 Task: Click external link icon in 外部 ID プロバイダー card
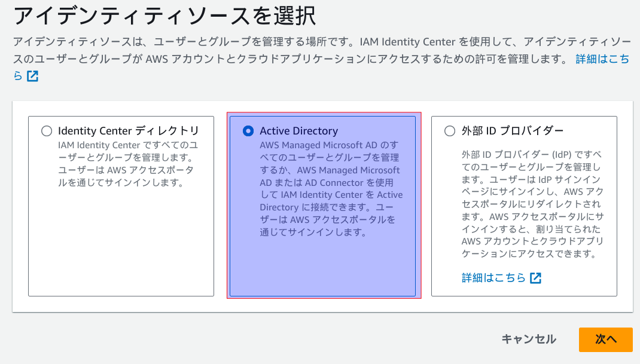535,279
